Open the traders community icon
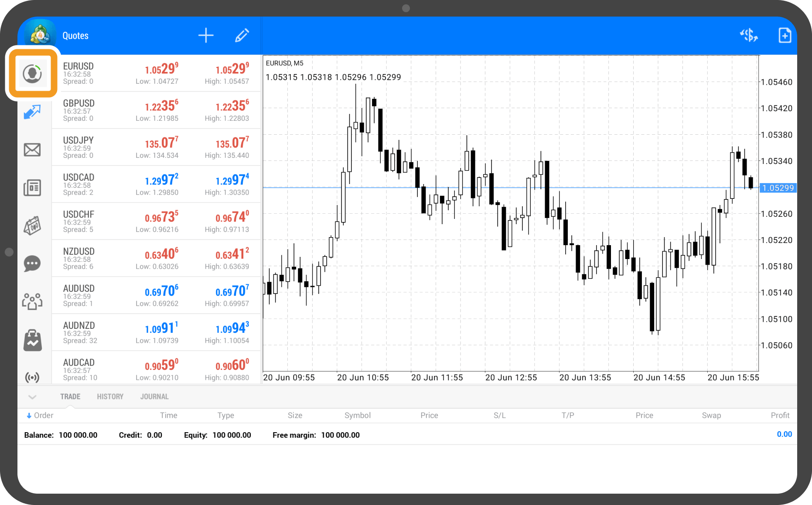Image resolution: width=812 pixels, height=505 pixels. 32,301
